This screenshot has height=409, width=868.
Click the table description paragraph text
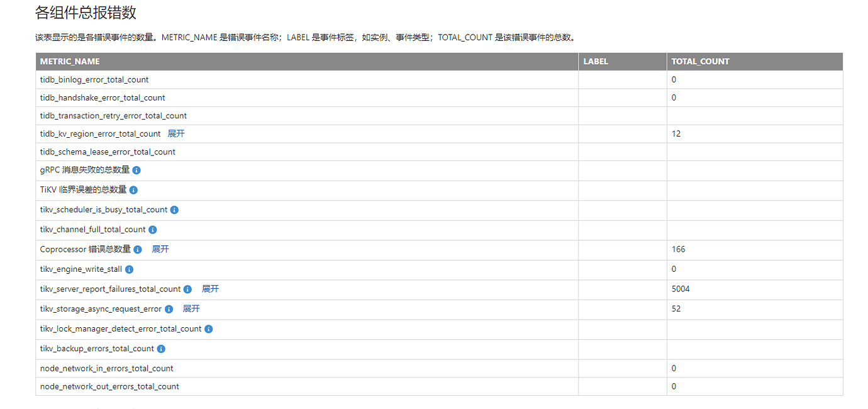click(x=306, y=37)
